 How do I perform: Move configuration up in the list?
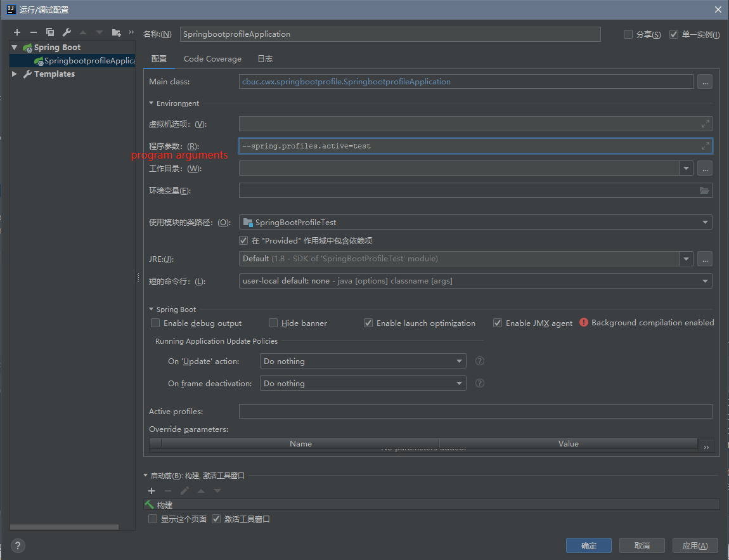(x=83, y=32)
